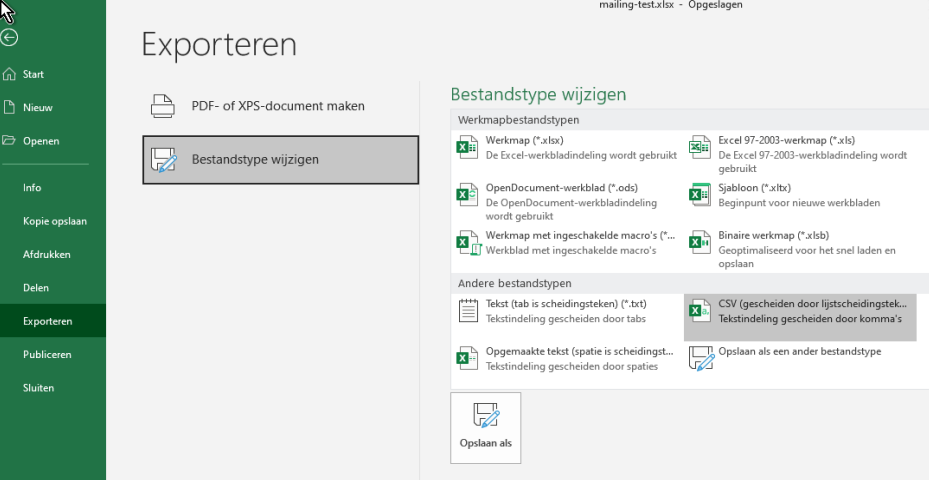Click the Bestandstype wijzigen green heading
The height and width of the screenshot is (480, 929).
[x=538, y=94]
